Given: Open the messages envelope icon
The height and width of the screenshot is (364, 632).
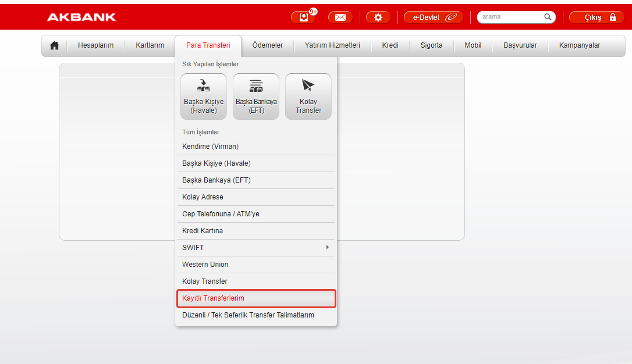Looking at the screenshot, I should point(340,17).
